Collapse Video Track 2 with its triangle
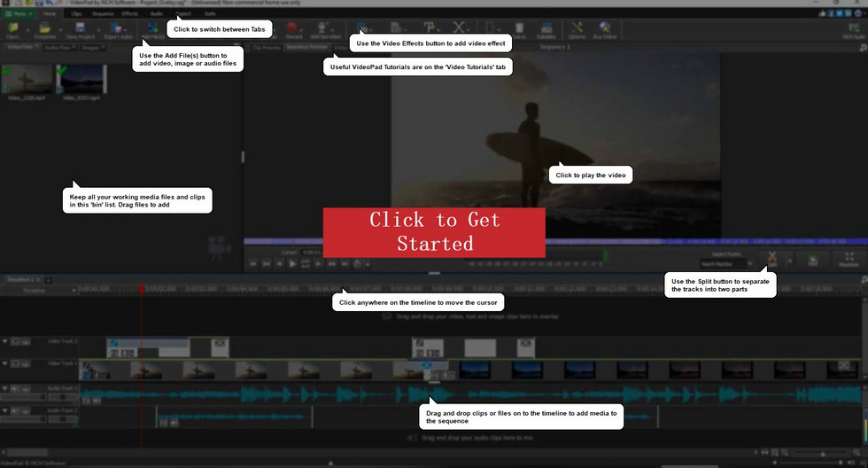This screenshot has height=468, width=868. coord(5,342)
